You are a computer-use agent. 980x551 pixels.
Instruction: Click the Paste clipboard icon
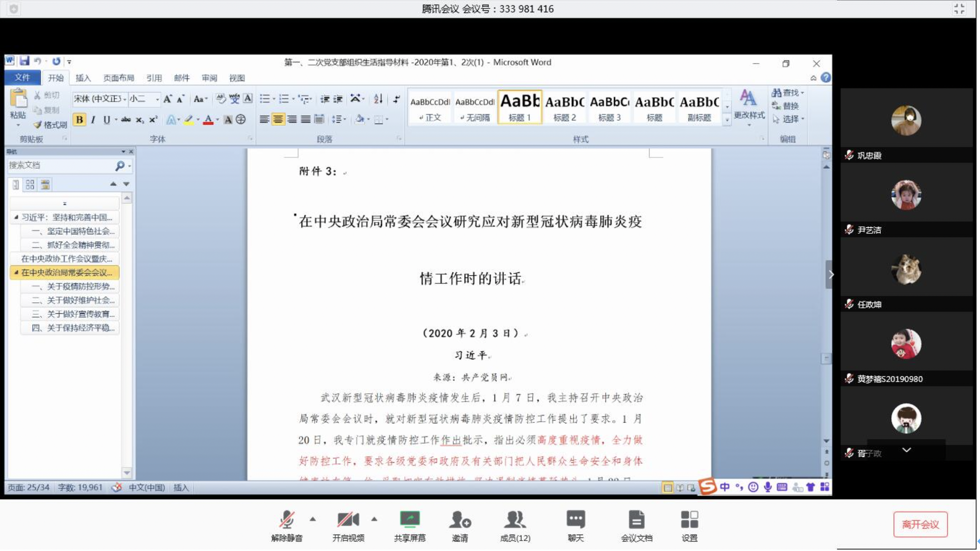pos(18,99)
